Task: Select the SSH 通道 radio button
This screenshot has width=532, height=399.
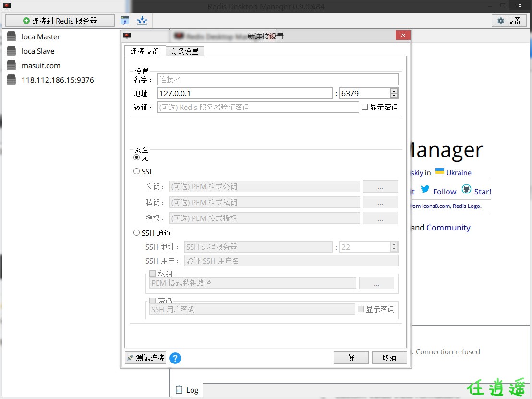Action: pos(137,233)
